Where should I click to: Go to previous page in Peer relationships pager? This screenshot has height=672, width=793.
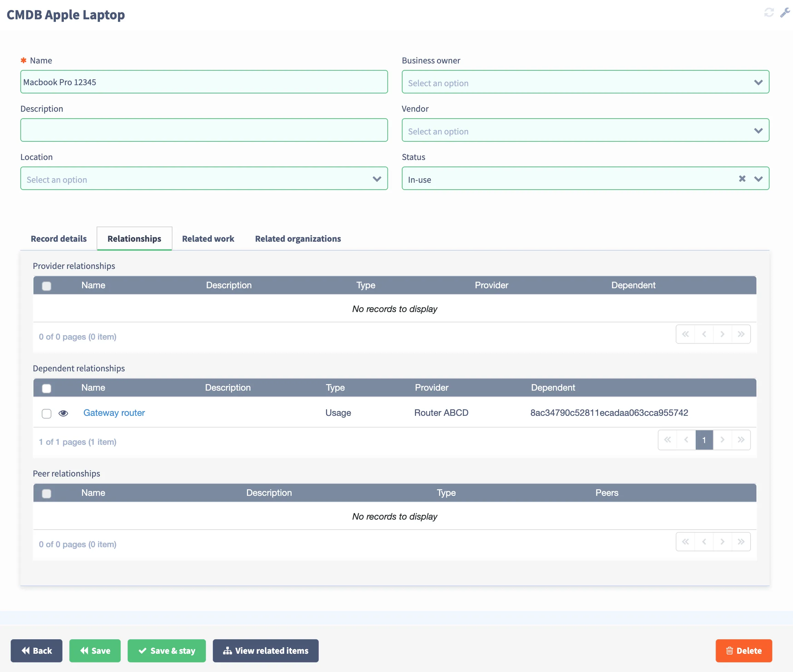pos(704,542)
